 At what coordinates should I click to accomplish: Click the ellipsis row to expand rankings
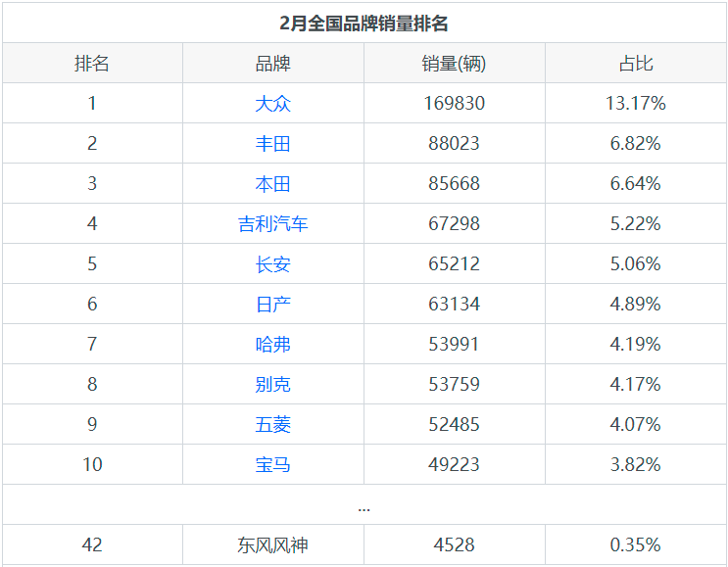[x=364, y=506]
